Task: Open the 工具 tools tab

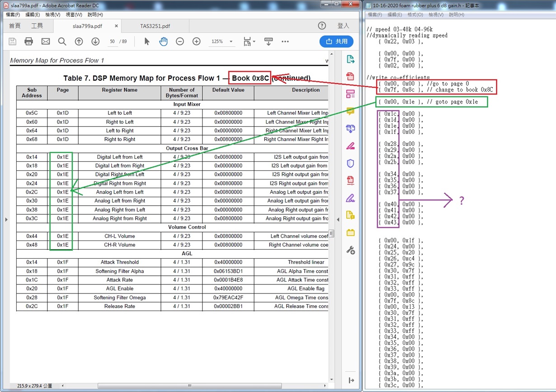Action: [x=37, y=26]
